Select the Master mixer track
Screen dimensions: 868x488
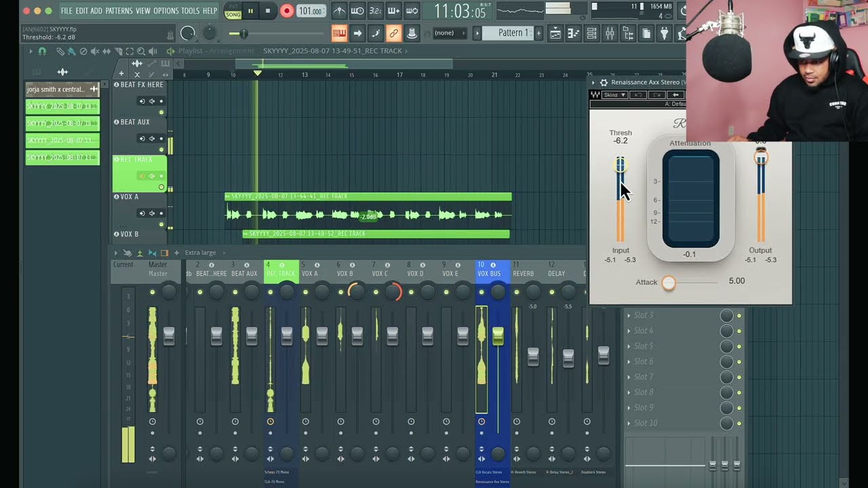pyautogui.click(x=158, y=269)
